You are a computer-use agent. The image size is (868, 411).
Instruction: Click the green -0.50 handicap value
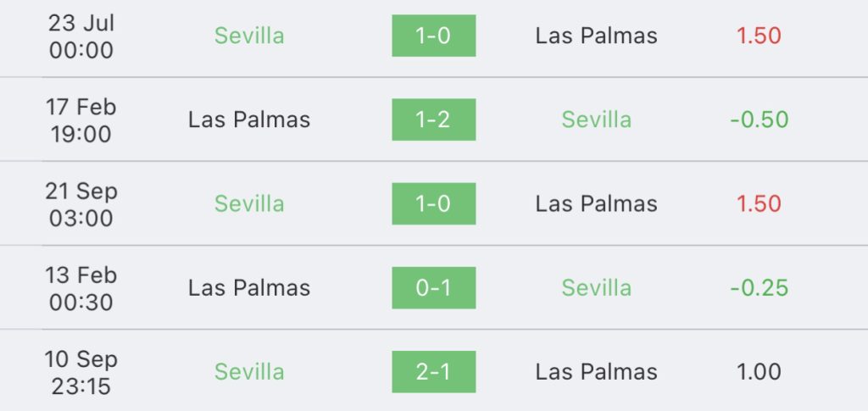click(x=759, y=120)
